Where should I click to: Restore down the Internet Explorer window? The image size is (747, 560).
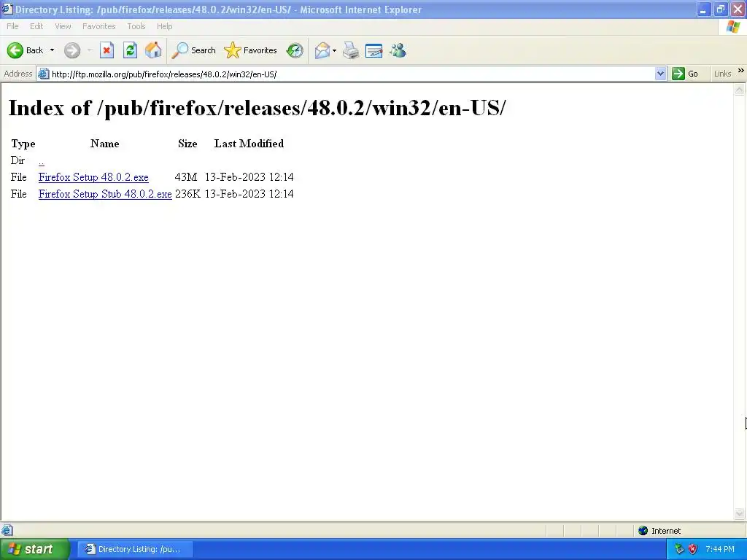coord(720,9)
